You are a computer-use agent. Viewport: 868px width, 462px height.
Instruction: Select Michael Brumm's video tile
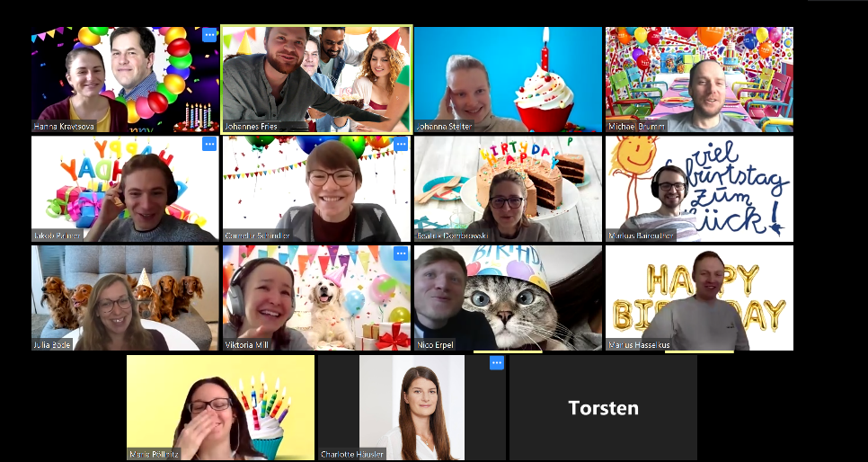tap(699, 79)
